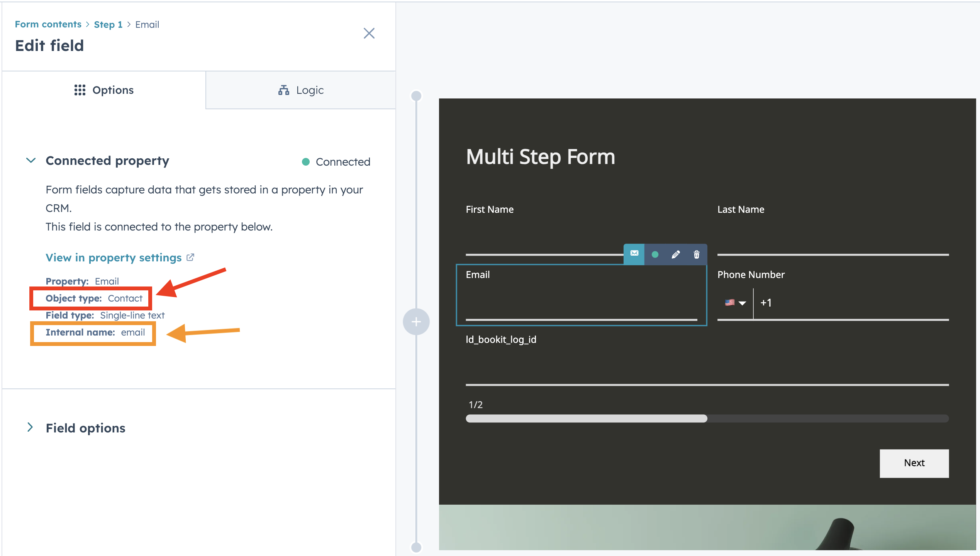The image size is (980, 556).
Task: Delete the Email field with trash icon
Action: click(x=697, y=254)
